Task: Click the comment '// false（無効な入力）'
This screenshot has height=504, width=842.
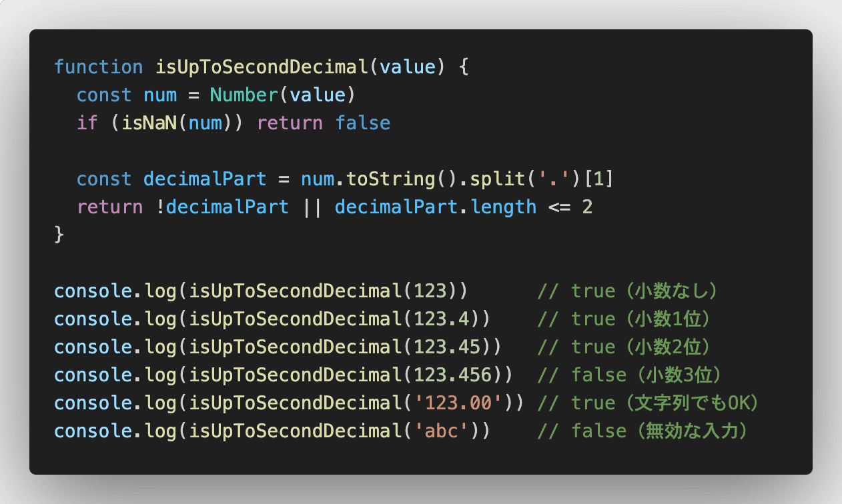Action: pyautogui.click(x=645, y=431)
